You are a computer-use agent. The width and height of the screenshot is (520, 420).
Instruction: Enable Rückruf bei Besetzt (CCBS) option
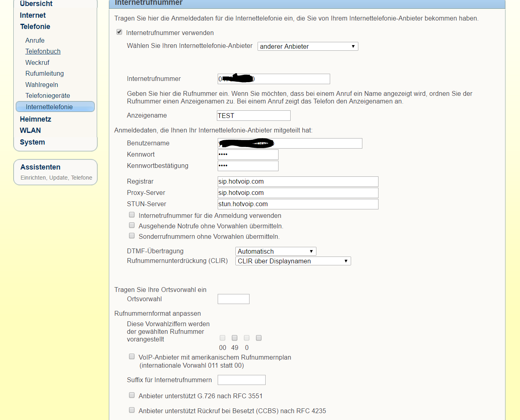pyautogui.click(x=132, y=410)
